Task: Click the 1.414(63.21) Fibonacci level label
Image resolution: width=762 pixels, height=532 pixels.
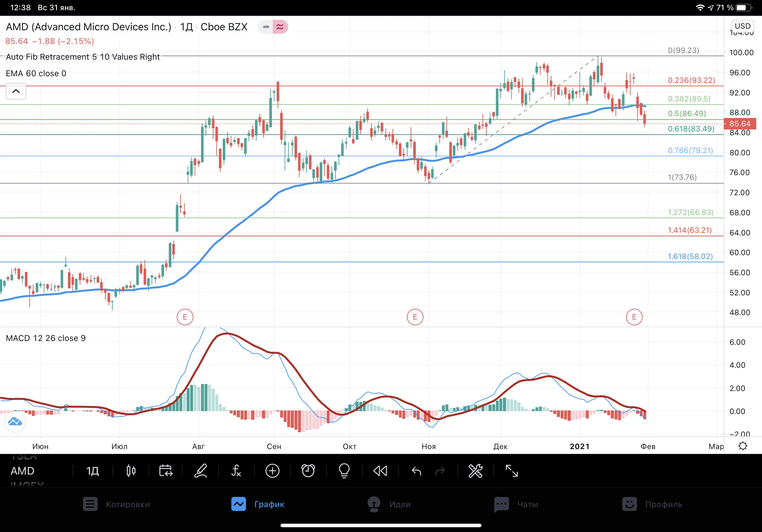Action: (690, 230)
